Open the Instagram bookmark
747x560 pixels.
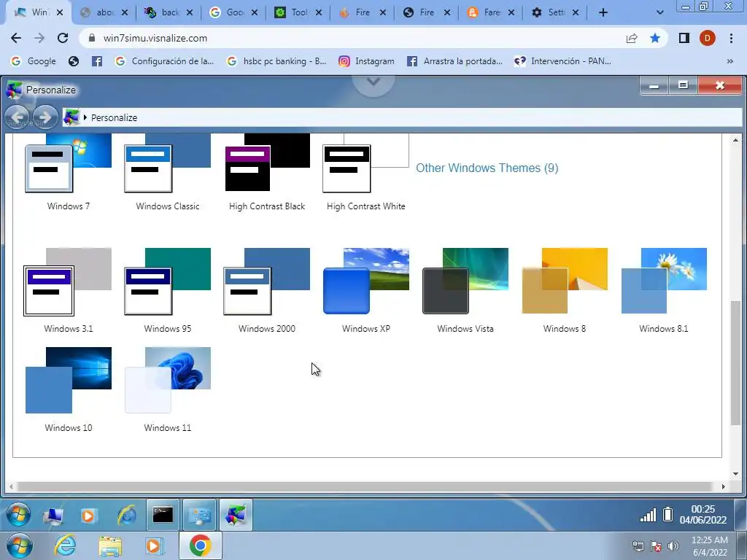click(366, 61)
